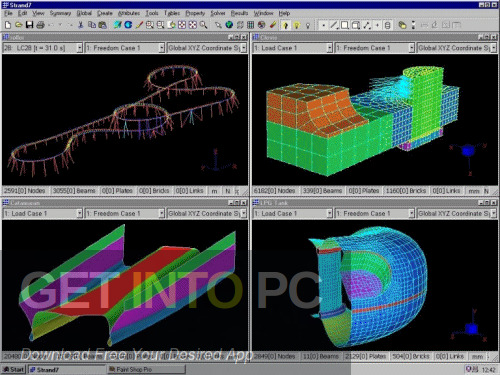
Task: Click the pencil-shaped toolbar icon
Action: click(x=139, y=25)
